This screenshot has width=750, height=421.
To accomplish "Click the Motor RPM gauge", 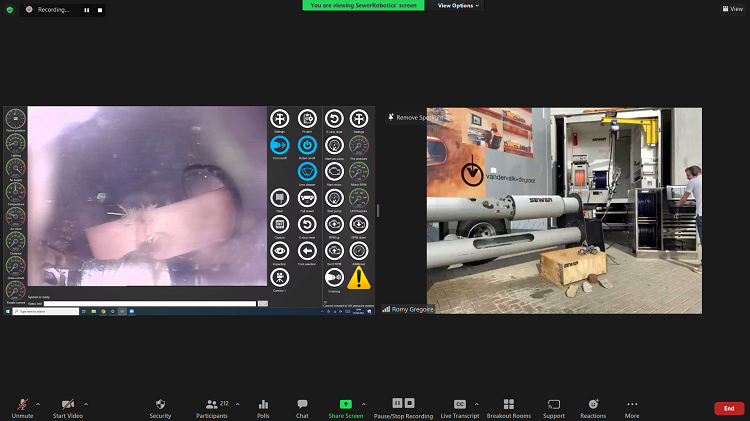I will pos(359,171).
